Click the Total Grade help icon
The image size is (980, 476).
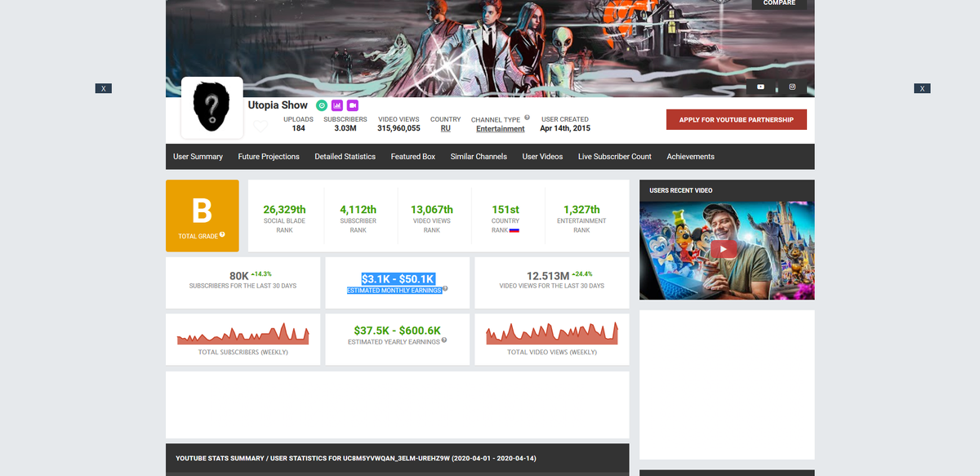(x=222, y=235)
